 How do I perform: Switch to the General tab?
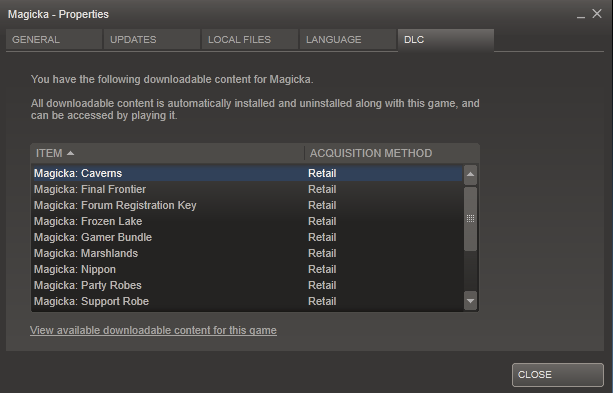pyautogui.click(x=54, y=39)
